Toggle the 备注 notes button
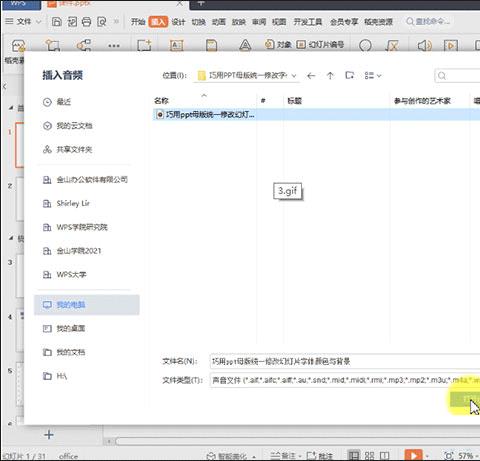The height and width of the screenshot is (461, 480). tap(285, 456)
